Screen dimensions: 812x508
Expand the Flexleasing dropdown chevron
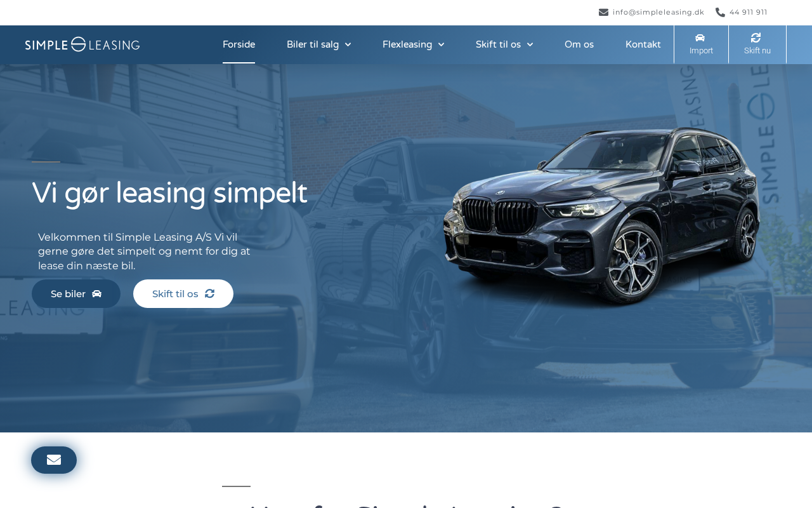[x=441, y=44]
